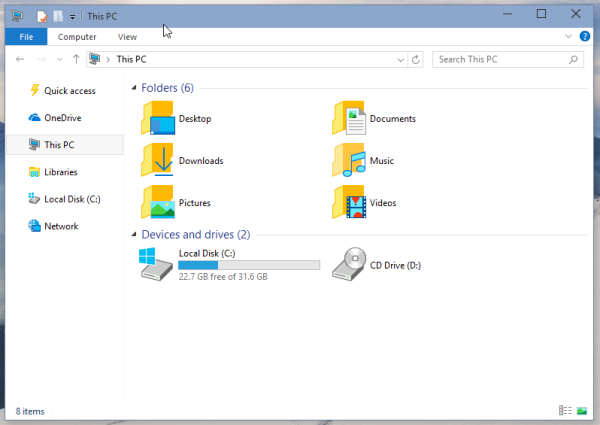Click the computer icon in address bar
Image resolution: width=600 pixels, height=425 pixels.
click(x=95, y=59)
